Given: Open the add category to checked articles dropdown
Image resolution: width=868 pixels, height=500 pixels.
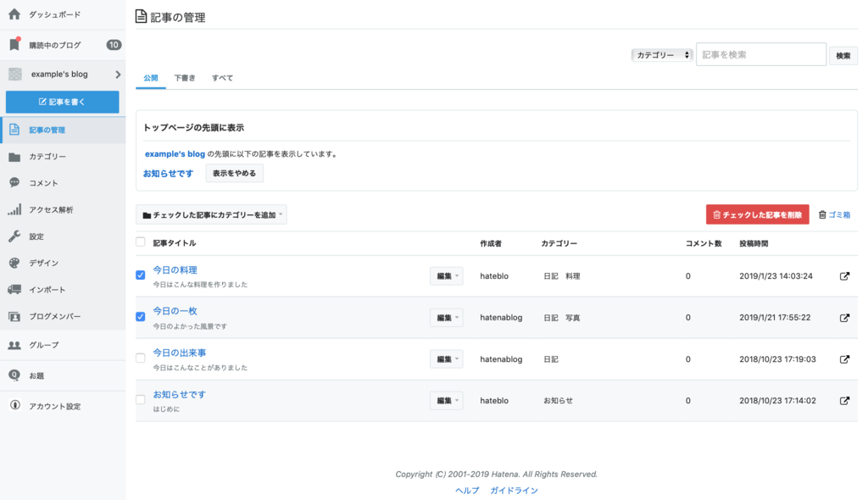Looking at the screenshot, I should (x=211, y=215).
